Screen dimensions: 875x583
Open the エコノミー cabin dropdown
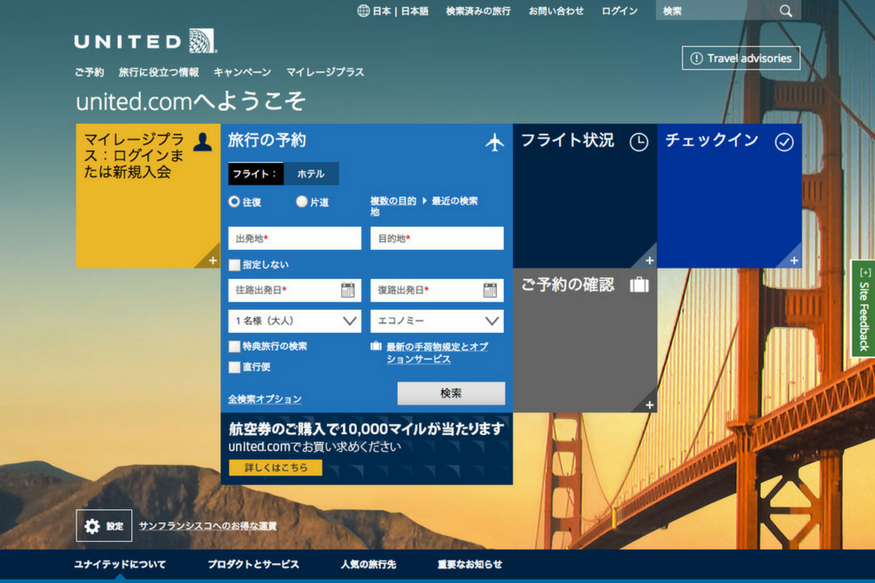(x=437, y=321)
